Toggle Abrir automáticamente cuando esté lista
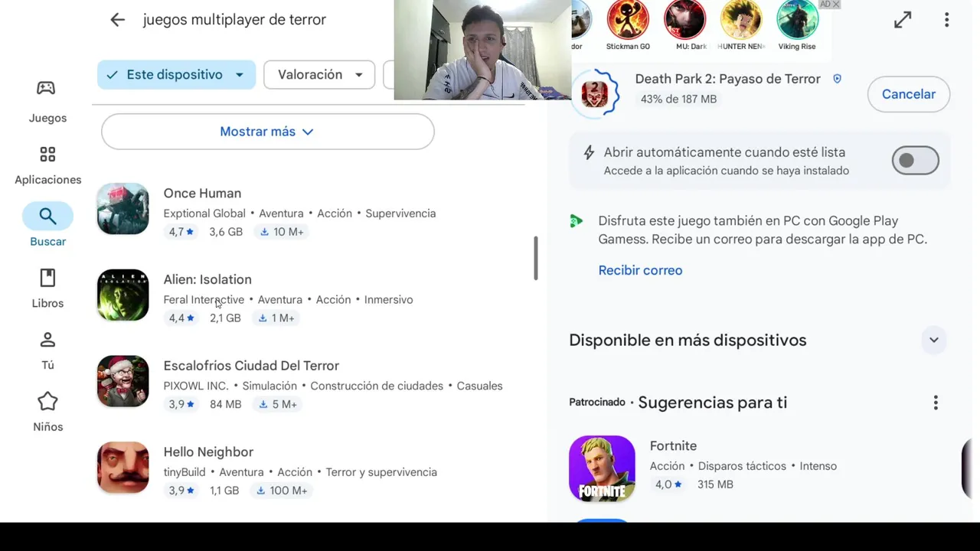 [915, 161]
